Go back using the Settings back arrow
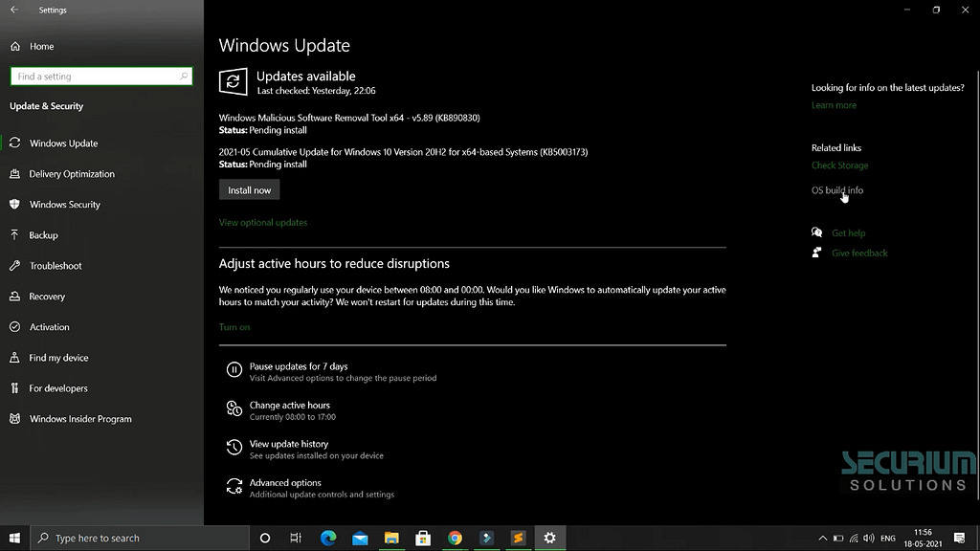The image size is (980, 551). pyautogui.click(x=14, y=10)
